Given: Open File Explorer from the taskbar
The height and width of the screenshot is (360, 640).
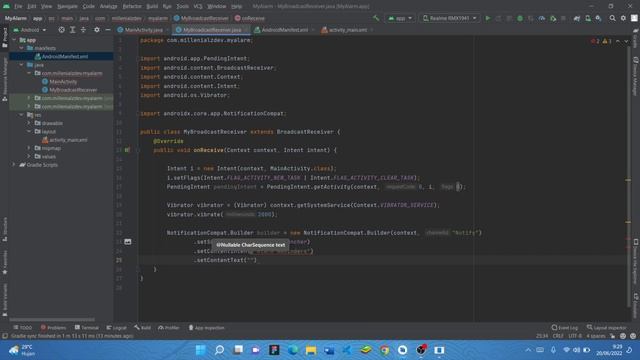Looking at the screenshot, I should click(x=311, y=350).
